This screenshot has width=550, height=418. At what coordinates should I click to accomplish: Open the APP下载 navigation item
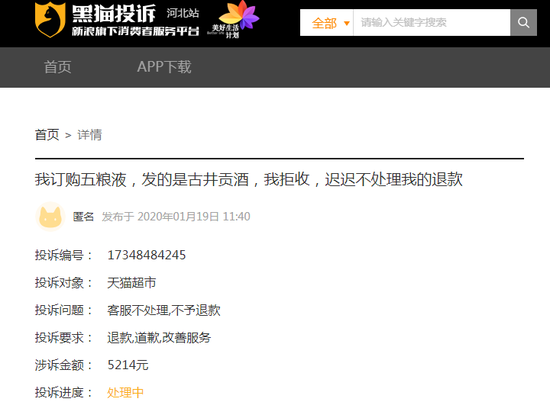click(164, 67)
